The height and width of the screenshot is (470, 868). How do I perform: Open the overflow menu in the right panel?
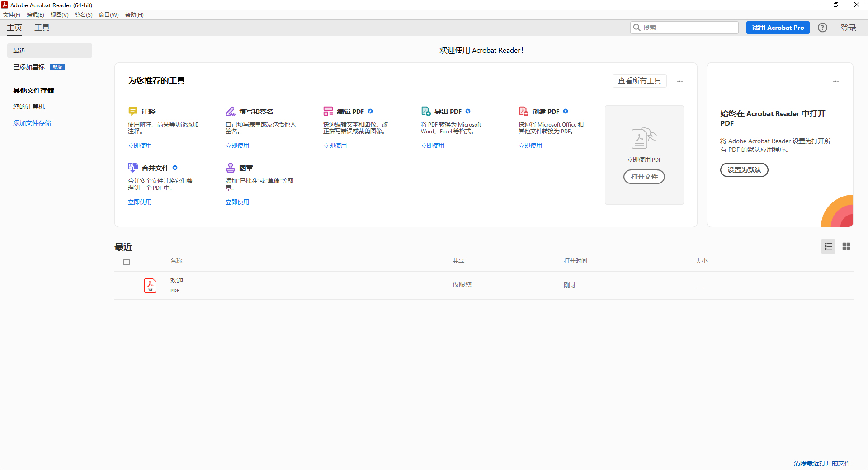(835, 81)
